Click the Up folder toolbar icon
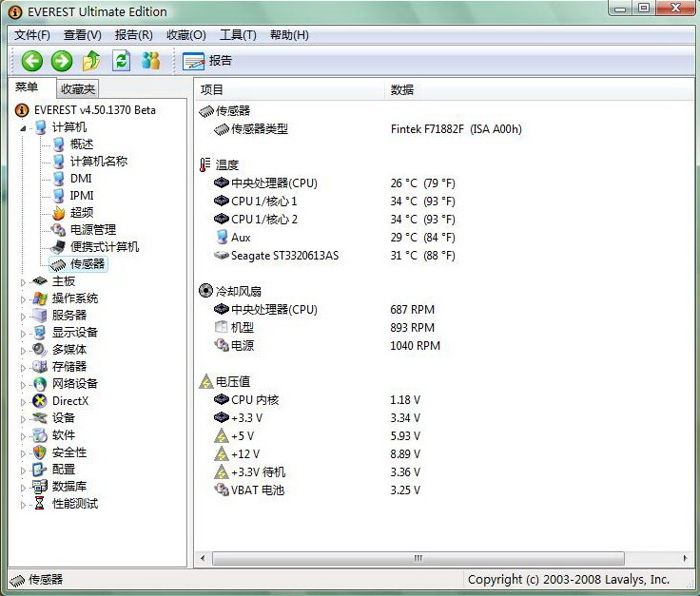Viewport: 700px width, 596px height. coord(91,61)
